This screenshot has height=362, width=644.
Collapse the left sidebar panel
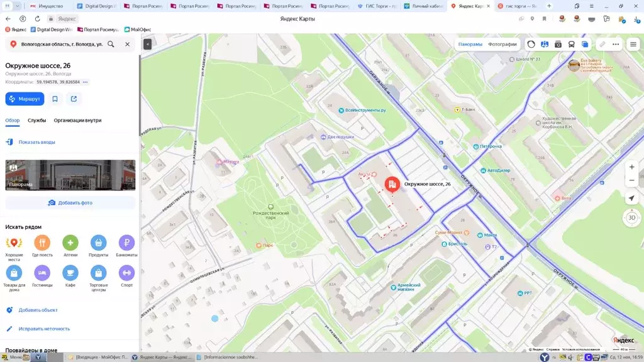coord(147,44)
